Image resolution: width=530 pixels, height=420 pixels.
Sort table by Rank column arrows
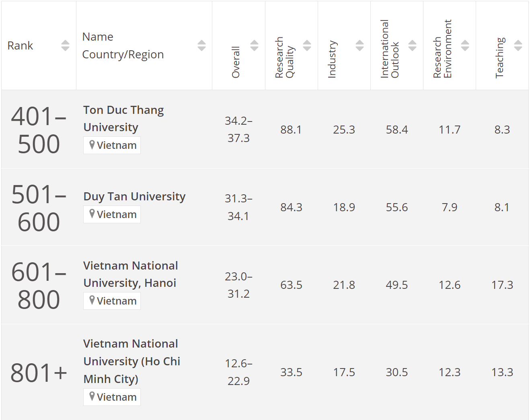pos(65,45)
